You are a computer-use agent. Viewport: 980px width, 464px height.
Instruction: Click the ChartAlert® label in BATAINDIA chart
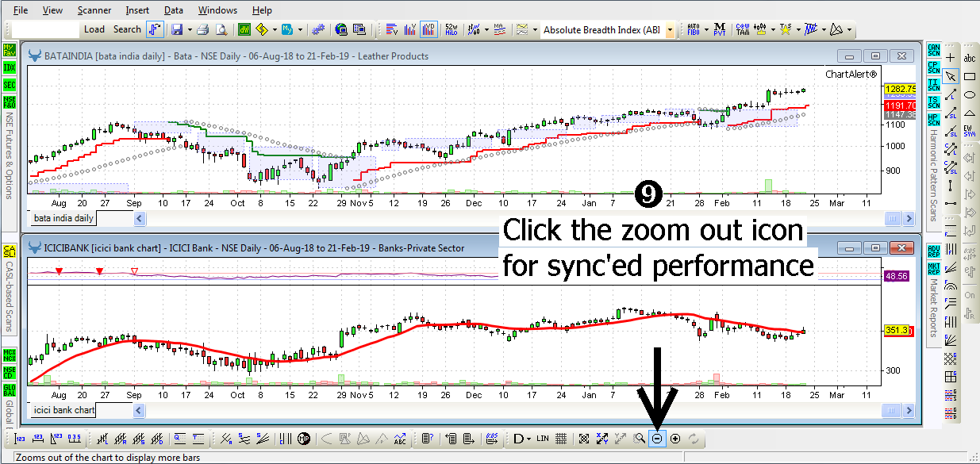tap(851, 74)
